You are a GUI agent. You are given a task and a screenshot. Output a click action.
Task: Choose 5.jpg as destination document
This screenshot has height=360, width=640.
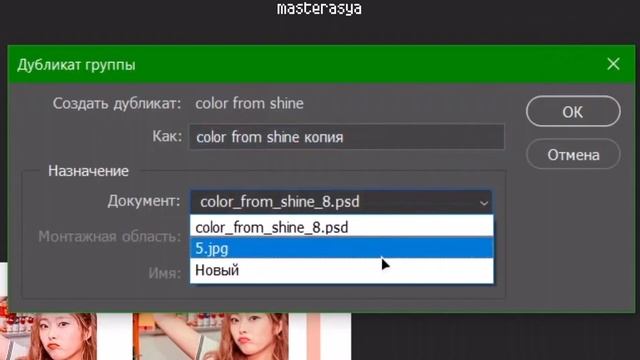[342, 248]
